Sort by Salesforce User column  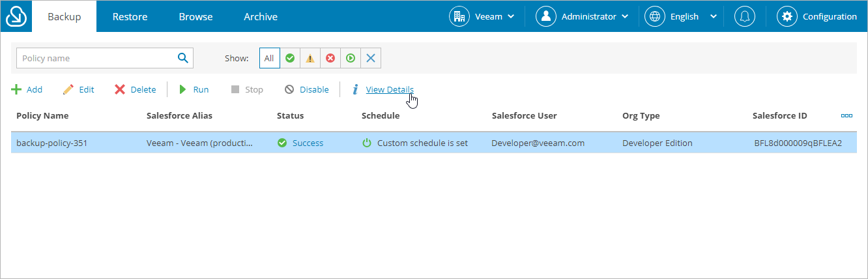point(525,116)
